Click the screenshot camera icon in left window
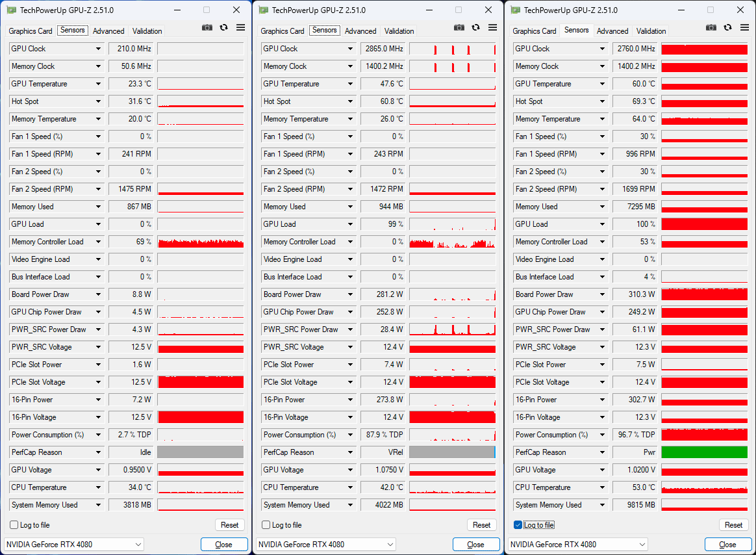Viewport: 756px width, 555px height. tap(207, 27)
